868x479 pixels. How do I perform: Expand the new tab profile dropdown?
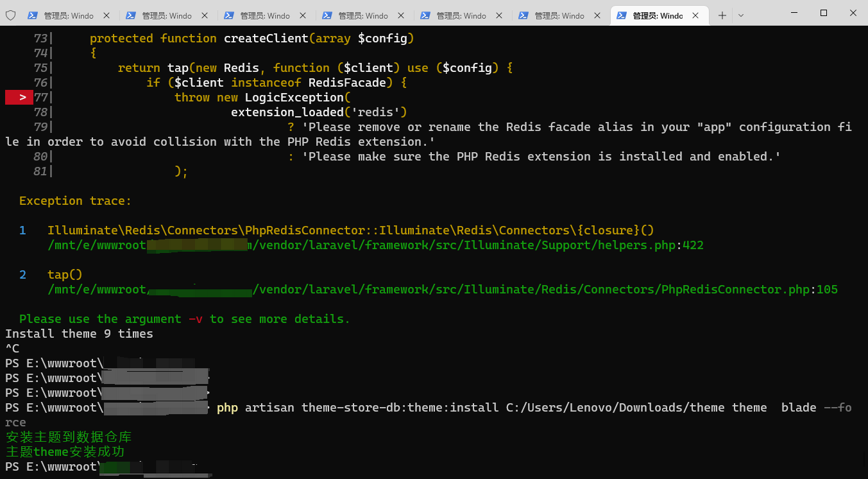[741, 15]
